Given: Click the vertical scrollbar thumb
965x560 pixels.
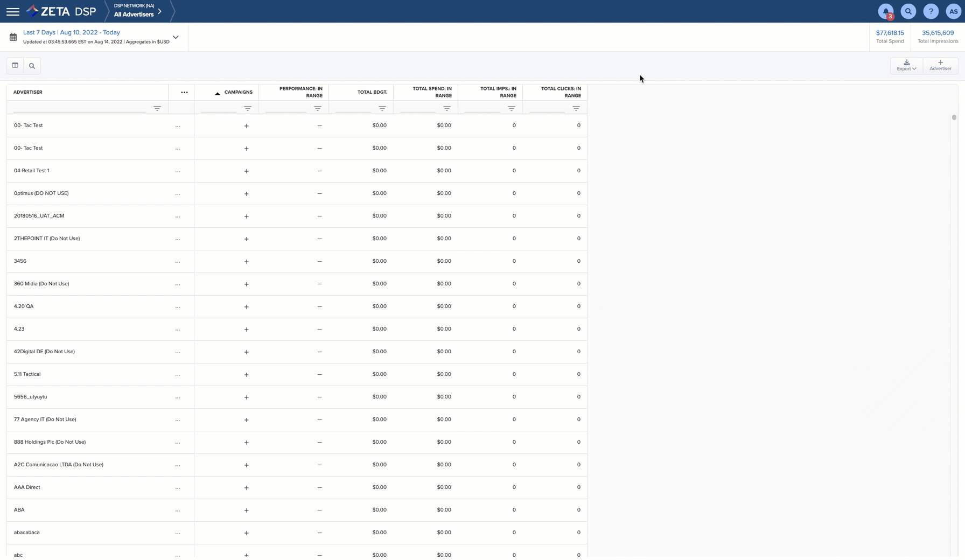Looking at the screenshot, I should coord(954,117).
